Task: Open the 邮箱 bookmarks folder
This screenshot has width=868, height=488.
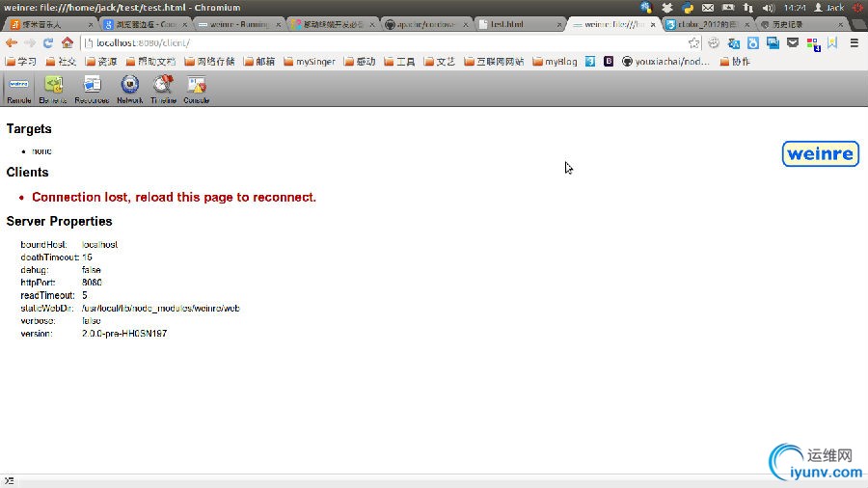Action: (259, 62)
